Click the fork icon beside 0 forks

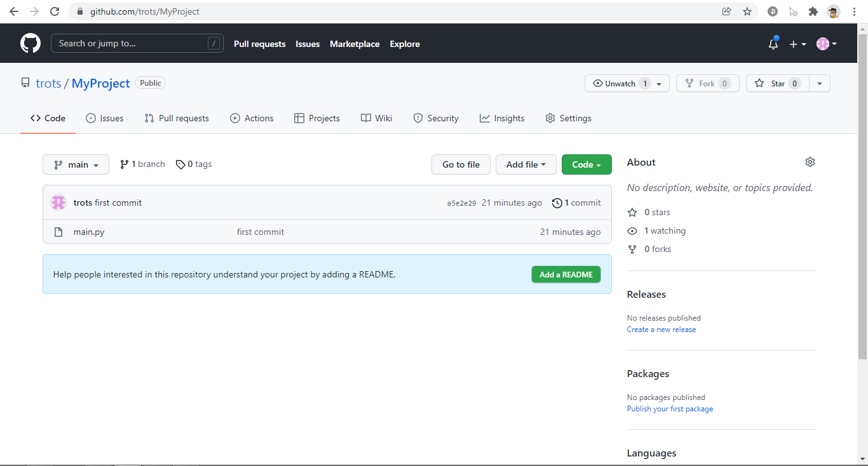(x=632, y=249)
